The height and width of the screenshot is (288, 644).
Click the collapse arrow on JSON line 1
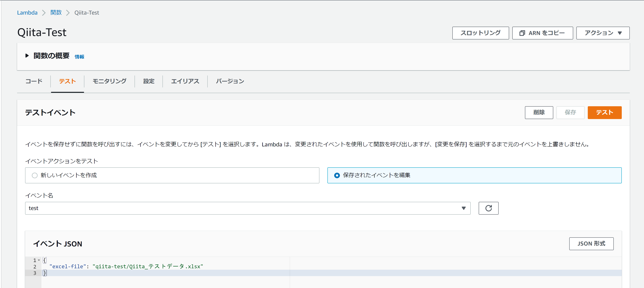pyautogui.click(x=39, y=260)
